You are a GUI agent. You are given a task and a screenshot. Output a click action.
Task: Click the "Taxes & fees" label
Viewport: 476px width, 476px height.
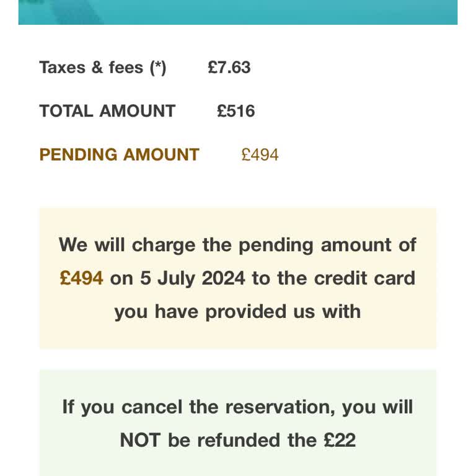91,68
